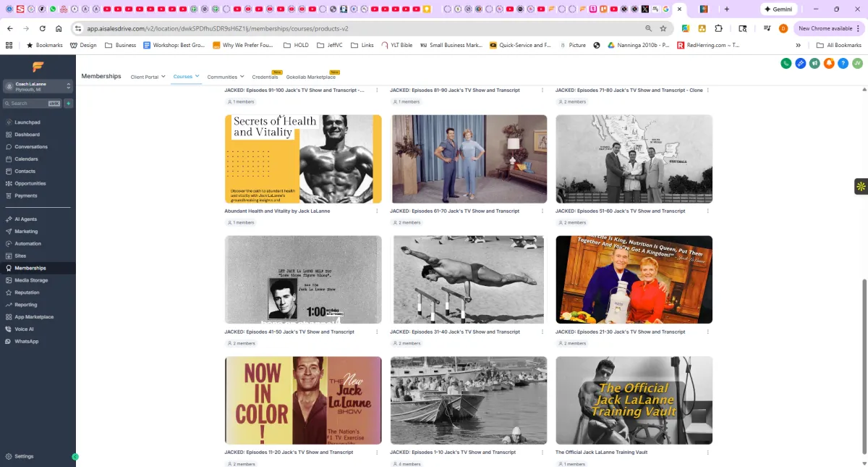Click the browser address bar
Image resolution: width=868 pixels, height=467 pixels.
pyautogui.click(x=362, y=28)
